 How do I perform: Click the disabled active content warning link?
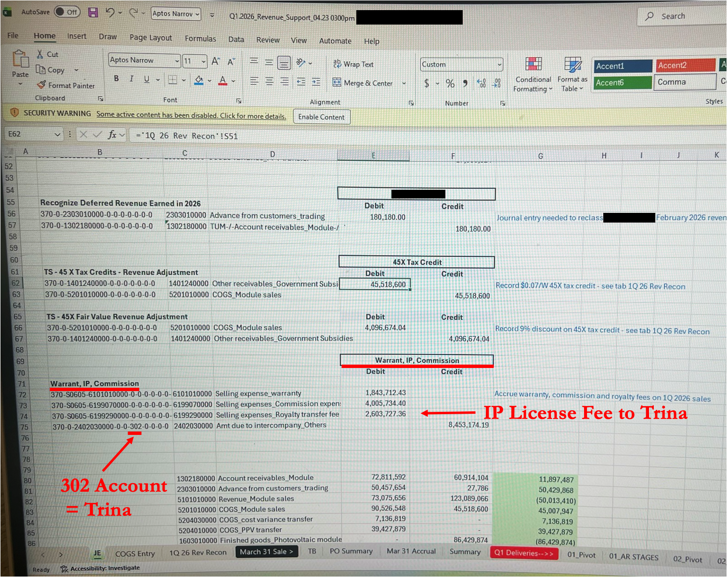pos(191,116)
